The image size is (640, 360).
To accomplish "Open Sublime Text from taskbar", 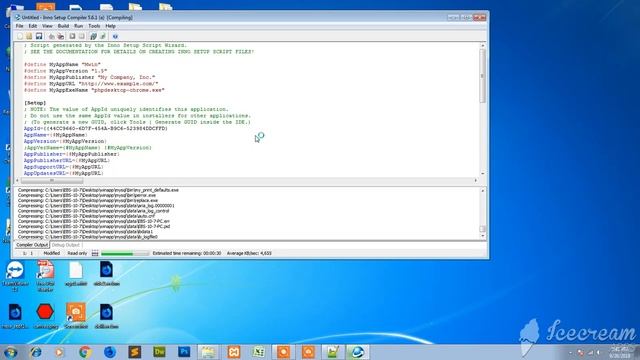I will click(134, 352).
